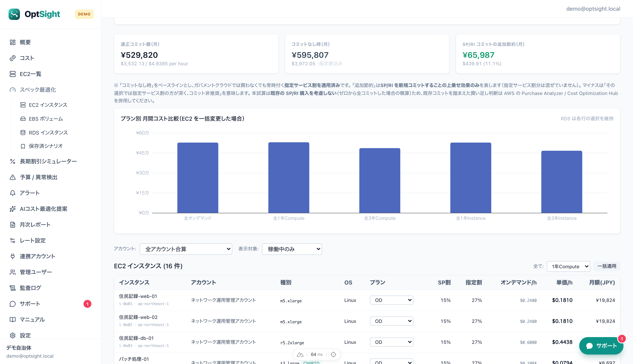Open plan dropdown for 住民記録-web-02
The image size is (633, 364).
coord(391,321)
